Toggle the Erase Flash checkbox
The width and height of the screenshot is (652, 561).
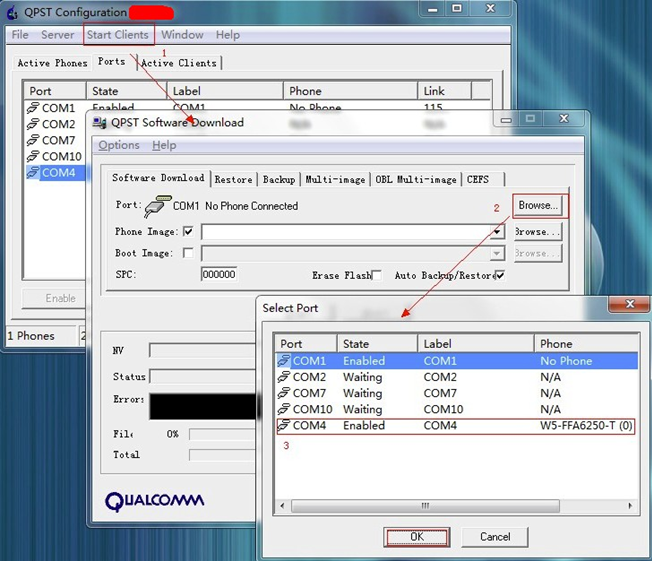(377, 275)
